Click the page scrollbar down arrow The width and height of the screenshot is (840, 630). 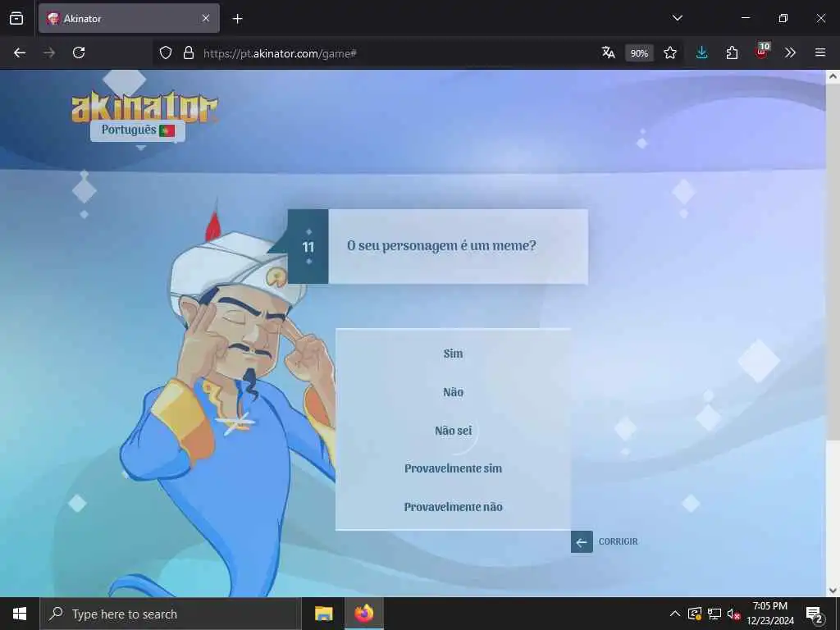[x=833, y=591]
